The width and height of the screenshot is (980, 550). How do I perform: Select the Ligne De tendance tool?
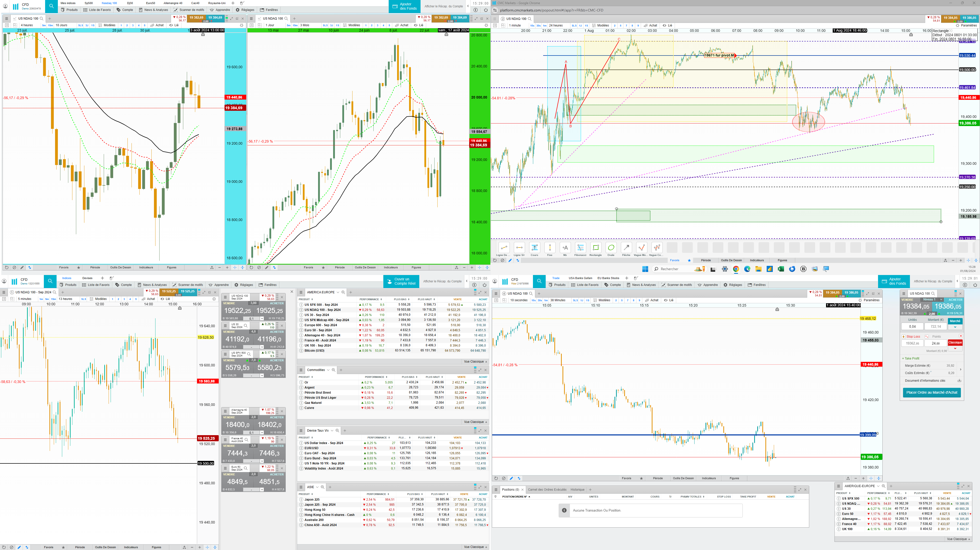click(x=504, y=248)
